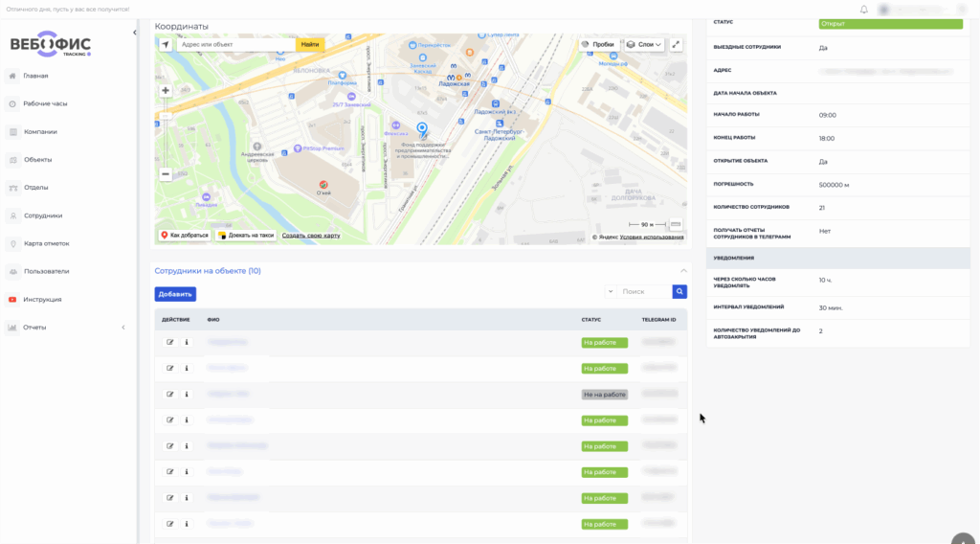Expand the map to fullscreen
This screenshot has width=980, height=544.
(x=677, y=44)
